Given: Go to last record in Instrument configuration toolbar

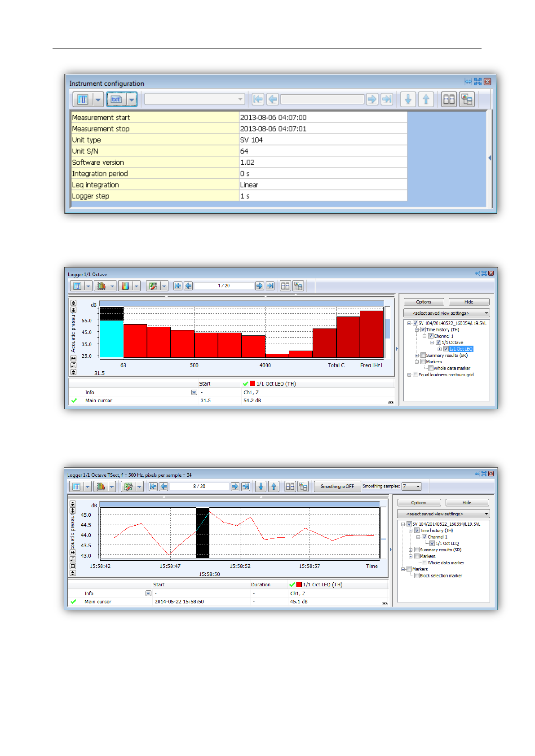Looking at the screenshot, I should 387,99.
